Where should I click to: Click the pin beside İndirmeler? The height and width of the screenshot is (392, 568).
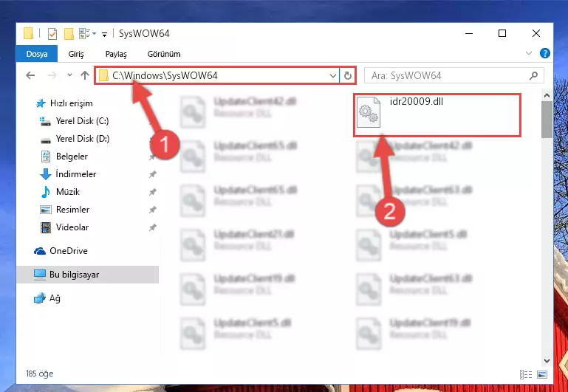click(x=152, y=174)
